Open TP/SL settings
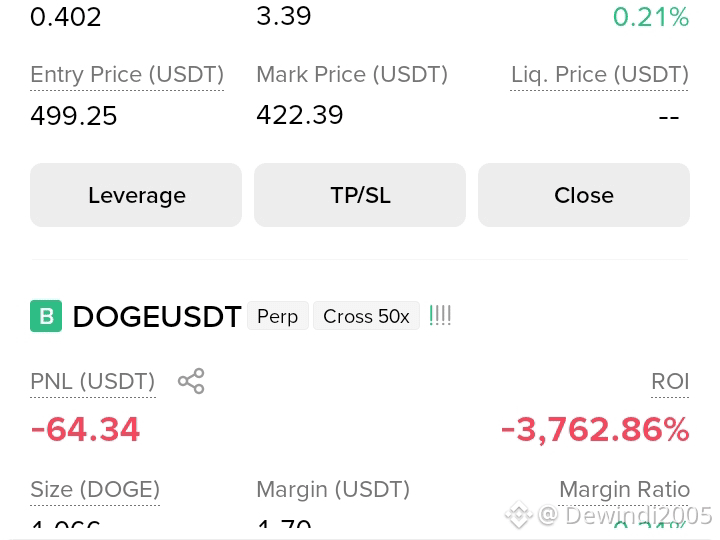This screenshot has height=540, width=720. point(360,195)
